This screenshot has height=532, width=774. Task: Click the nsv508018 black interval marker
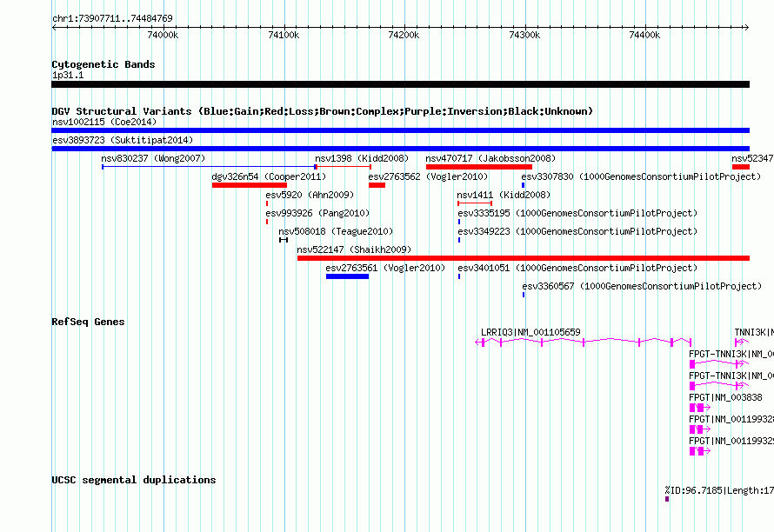click(284, 240)
